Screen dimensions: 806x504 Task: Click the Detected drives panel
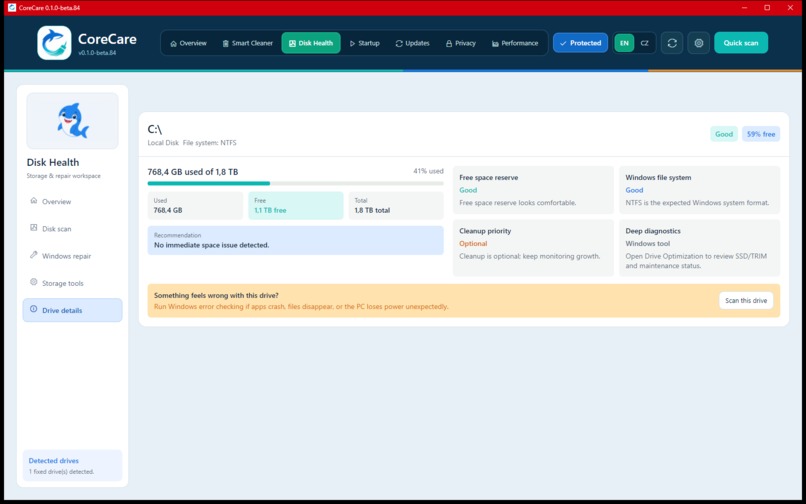[x=72, y=465]
